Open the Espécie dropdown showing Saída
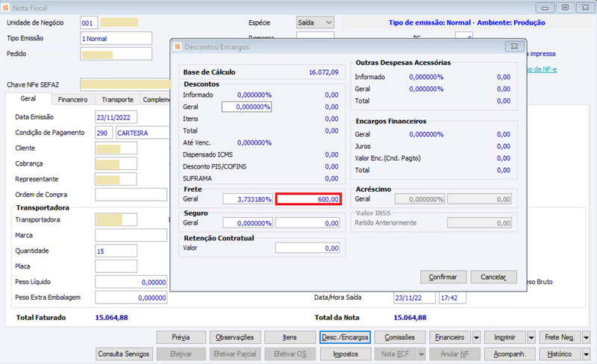 315,23
